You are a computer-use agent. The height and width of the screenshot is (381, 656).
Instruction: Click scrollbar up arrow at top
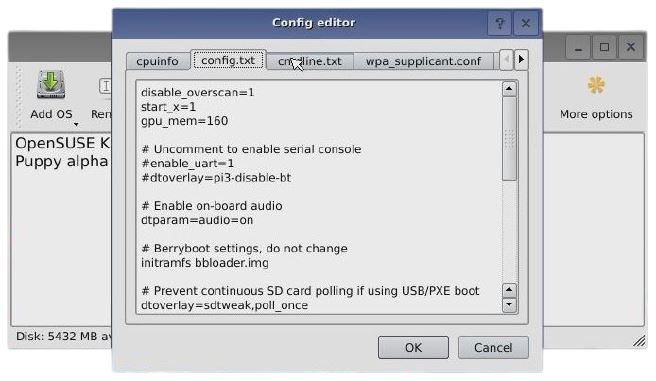509,89
